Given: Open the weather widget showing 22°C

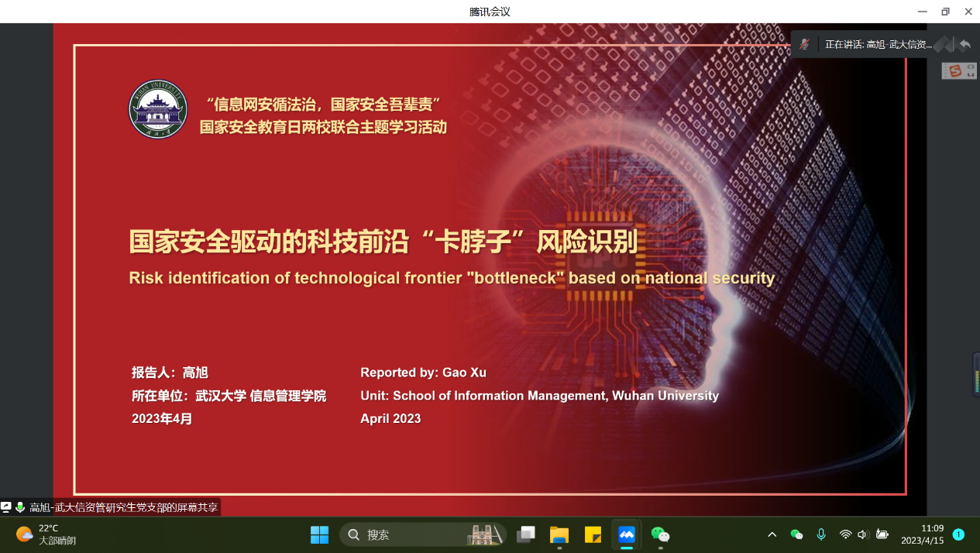Looking at the screenshot, I should click(46, 534).
